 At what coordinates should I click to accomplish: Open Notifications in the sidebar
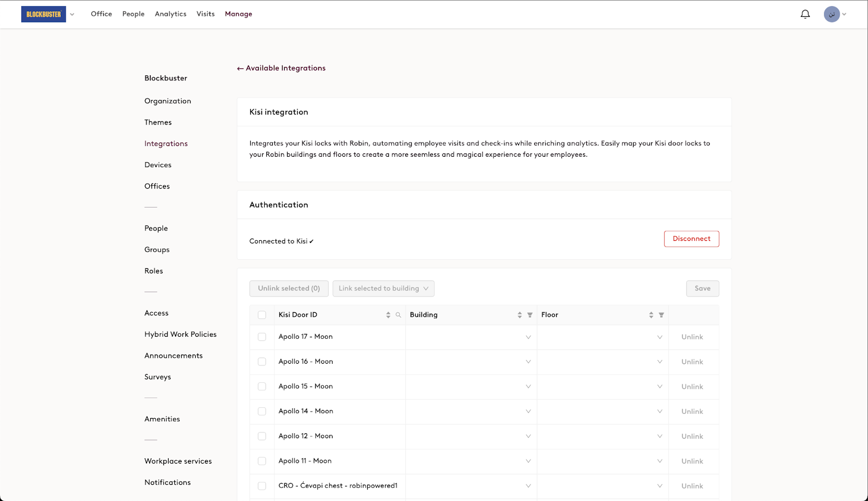click(168, 483)
